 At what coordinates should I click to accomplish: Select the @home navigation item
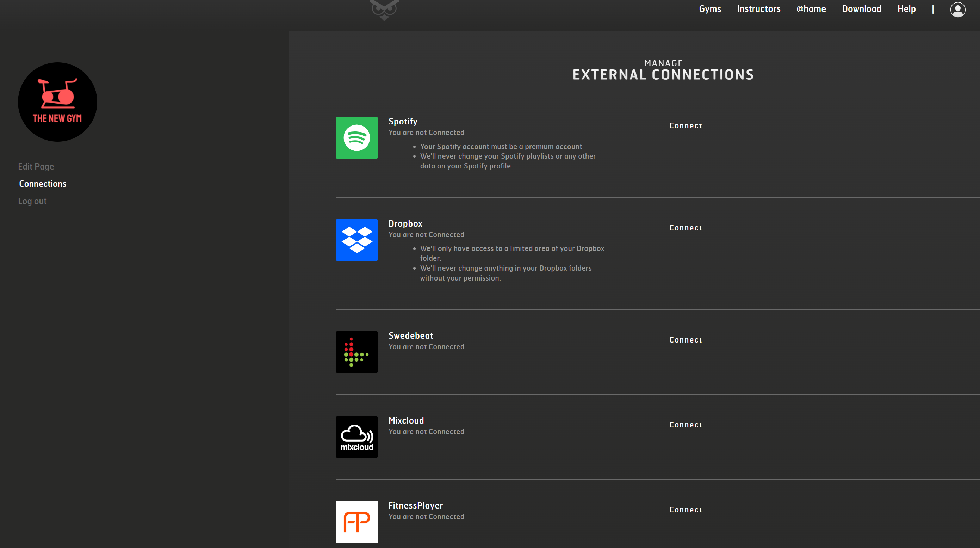point(812,8)
